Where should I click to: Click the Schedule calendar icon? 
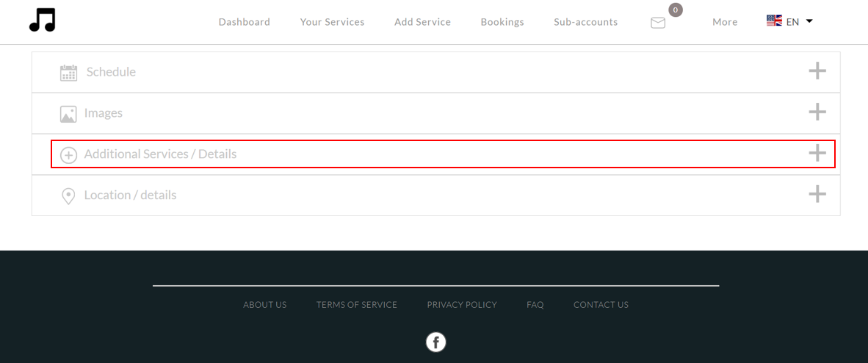tap(68, 73)
